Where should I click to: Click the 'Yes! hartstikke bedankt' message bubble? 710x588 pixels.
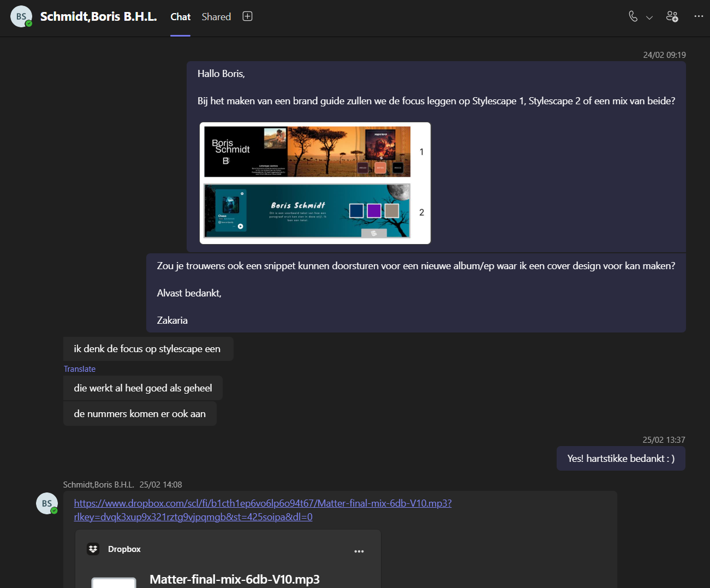click(620, 459)
